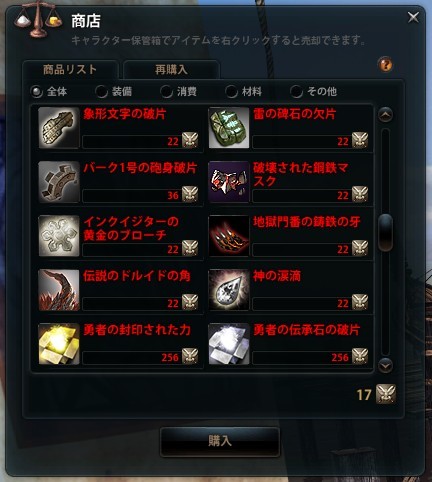Screen dimensions: 432x482
Task: Click the バーク1号の砲身破片 gear icon
Action: (59, 182)
